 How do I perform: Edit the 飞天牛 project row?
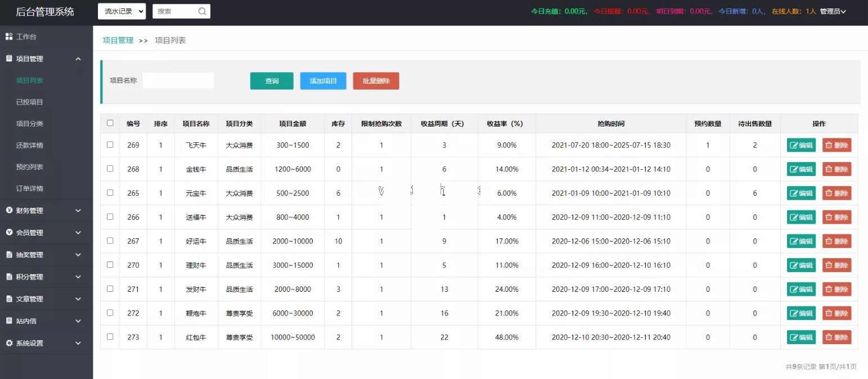(x=800, y=145)
